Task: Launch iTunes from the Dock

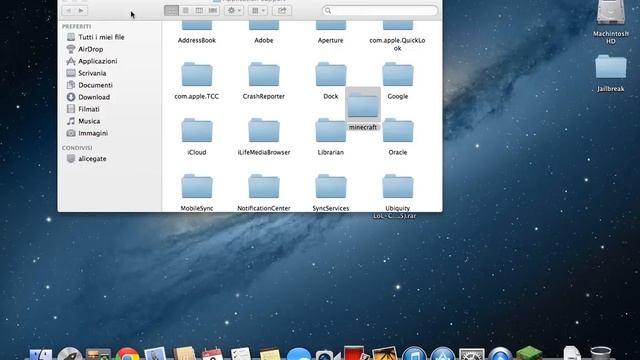Action: [x=414, y=354]
